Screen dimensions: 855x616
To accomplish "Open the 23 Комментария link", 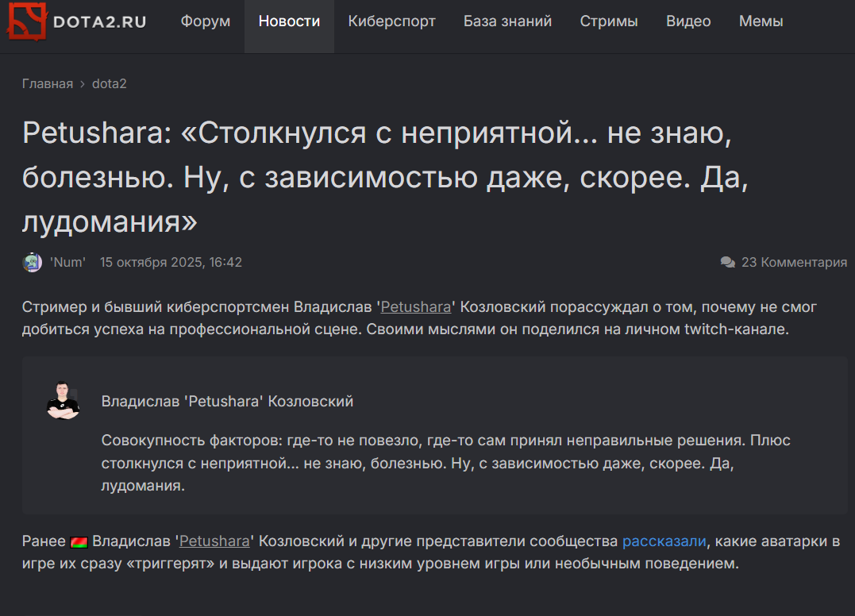I will tap(794, 263).
